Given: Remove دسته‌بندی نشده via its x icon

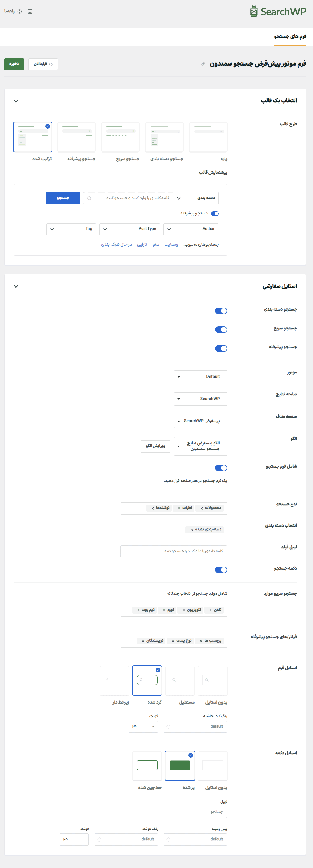Looking at the screenshot, I should [x=191, y=530].
